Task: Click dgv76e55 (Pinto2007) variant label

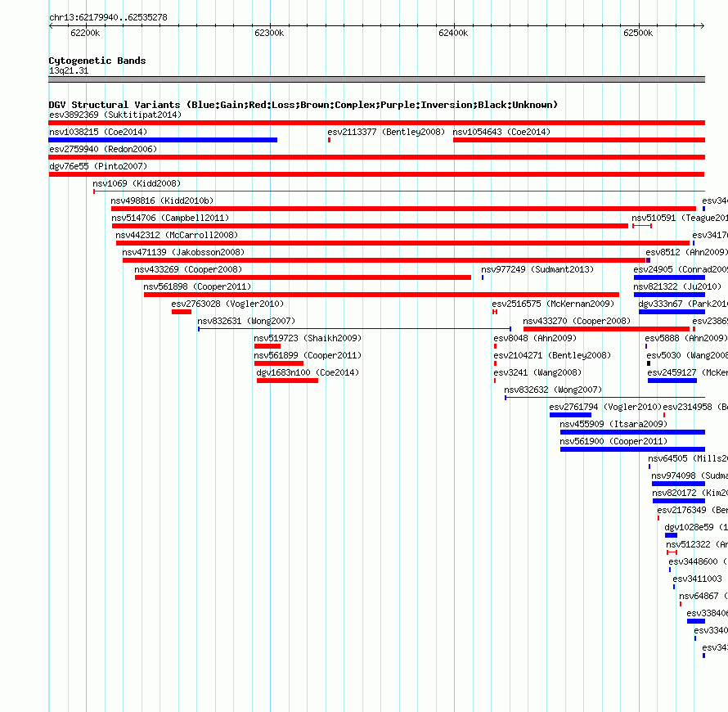Action: tap(98, 166)
